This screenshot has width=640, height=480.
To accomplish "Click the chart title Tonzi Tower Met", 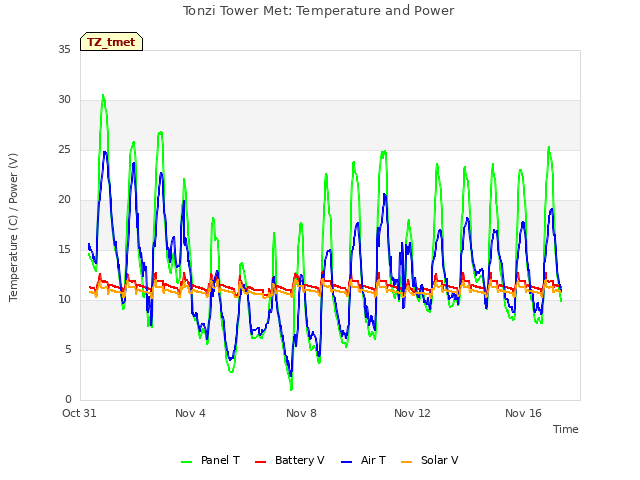I will tap(318, 11).
